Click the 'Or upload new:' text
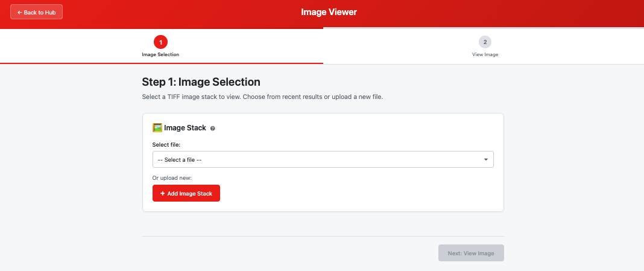This screenshot has width=644, height=271. point(172,178)
